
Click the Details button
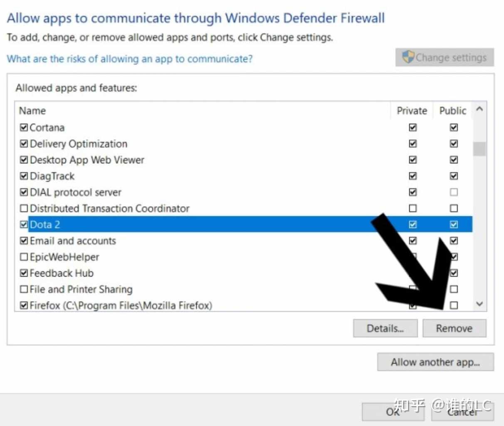[x=385, y=328]
